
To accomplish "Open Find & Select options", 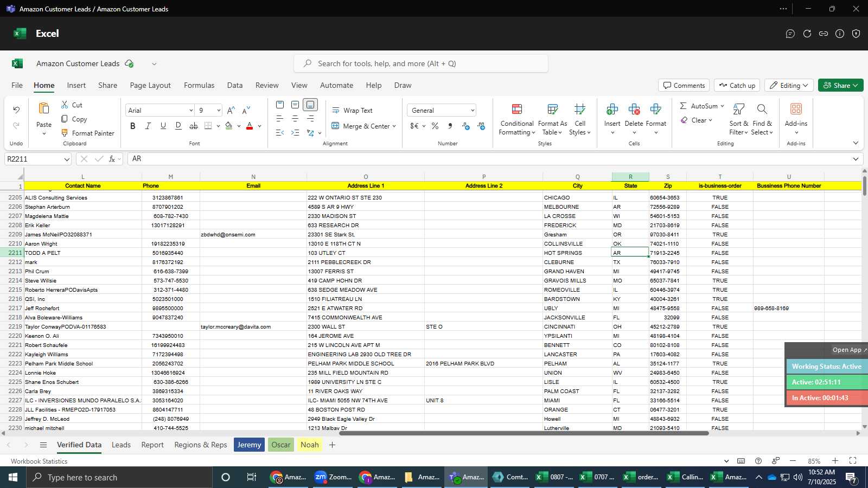I will (762, 119).
